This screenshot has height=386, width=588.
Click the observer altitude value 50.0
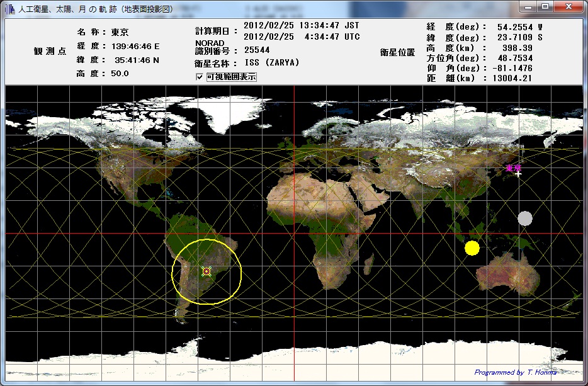pos(120,74)
